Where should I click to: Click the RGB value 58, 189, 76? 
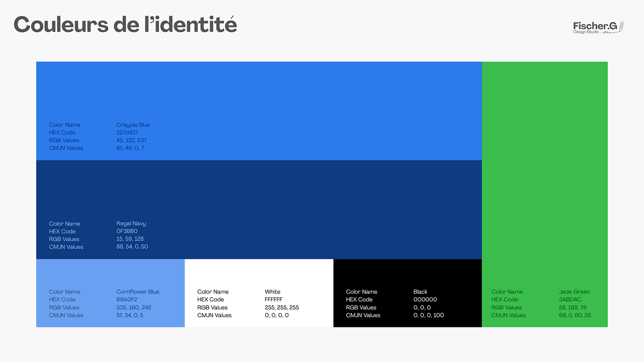point(573,308)
